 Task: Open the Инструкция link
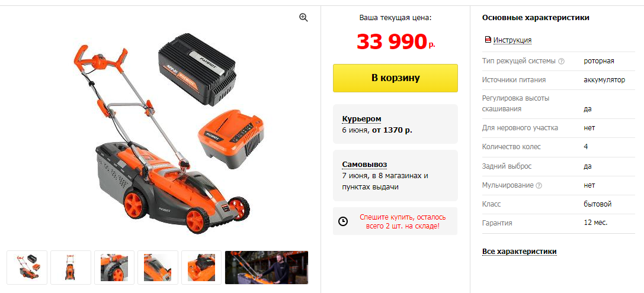(x=512, y=40)
